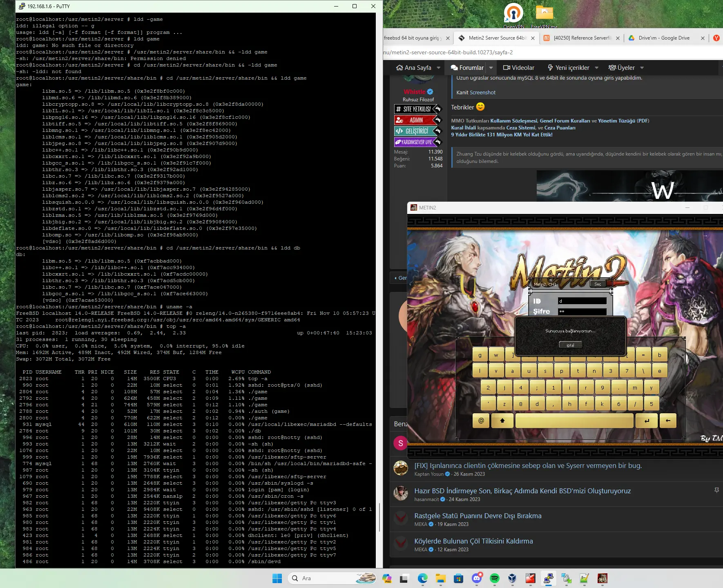Image resolution: width=723 pixels, height=588 pixels.
Task: Click the '5' key on virtual keyboard
Action: 651,404
